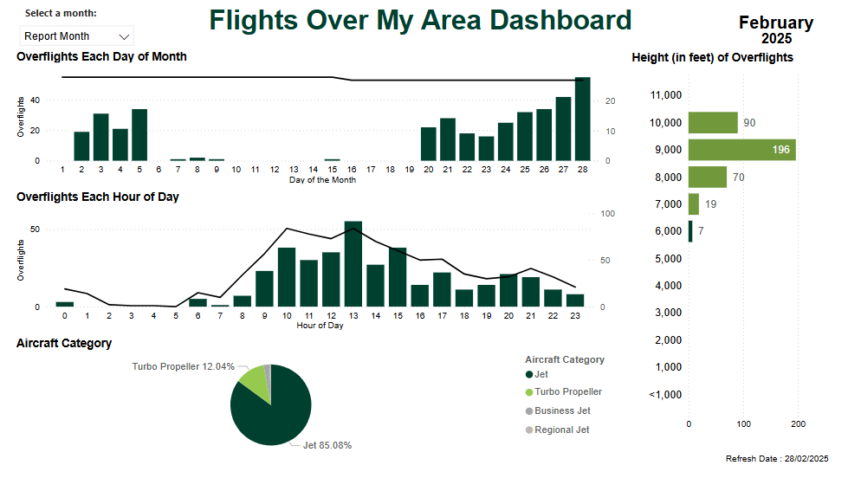Viewport: 861px width, 504px height.
Task: Click the Refresh Date text
Action: click(776, 459)
